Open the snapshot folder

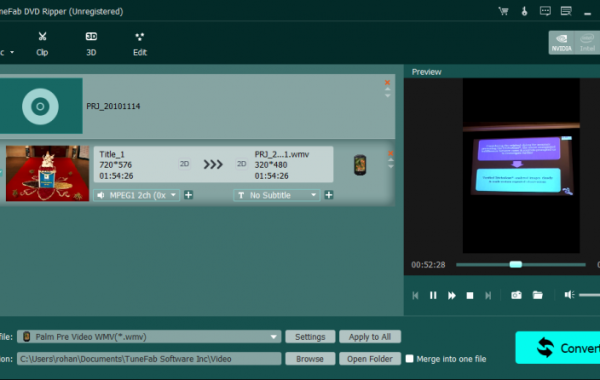coord(538,295)
